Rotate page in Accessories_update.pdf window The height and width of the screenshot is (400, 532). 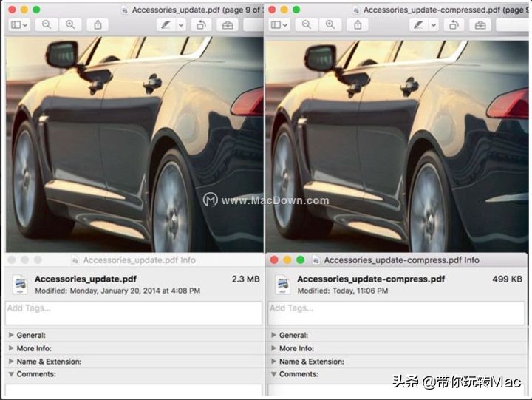pyautogui.click(x=202, y=25)
